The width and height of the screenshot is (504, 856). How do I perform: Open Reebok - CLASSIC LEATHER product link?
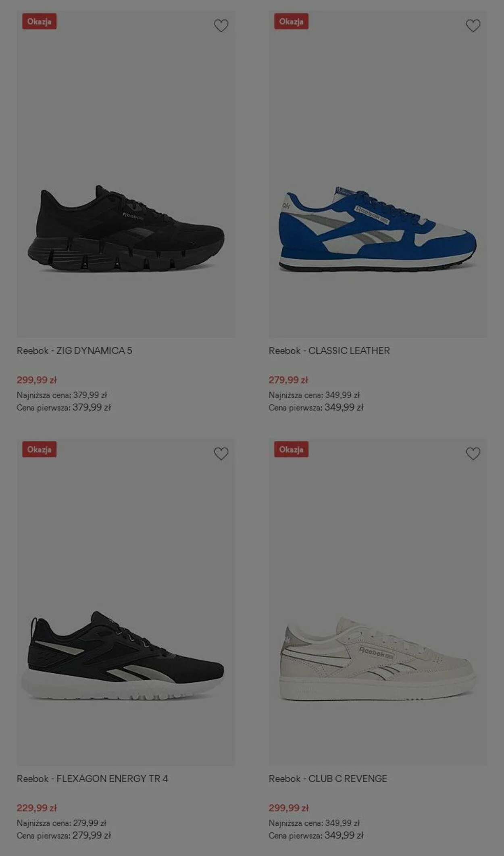pos(329,351)
